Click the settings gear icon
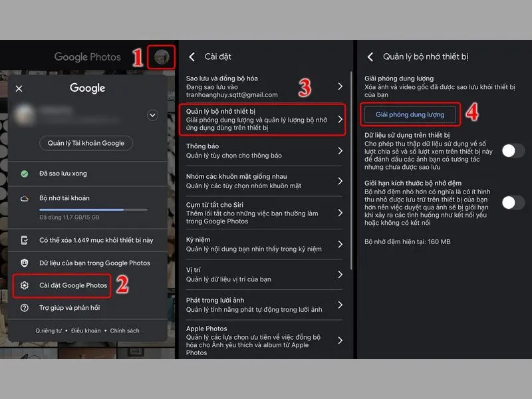The height and width of the screenshot is (399, 532). (x=25, y=286)
